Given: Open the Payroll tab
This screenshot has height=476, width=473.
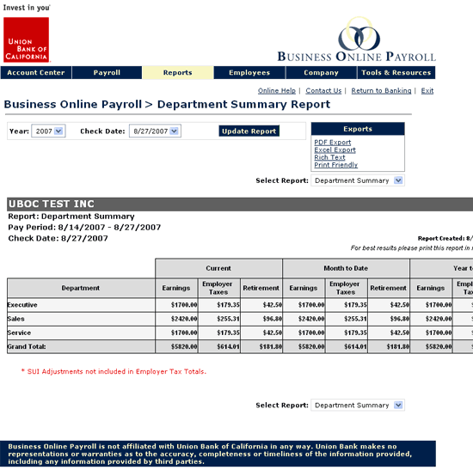Looking at the screenshot, I should point(107,72).
